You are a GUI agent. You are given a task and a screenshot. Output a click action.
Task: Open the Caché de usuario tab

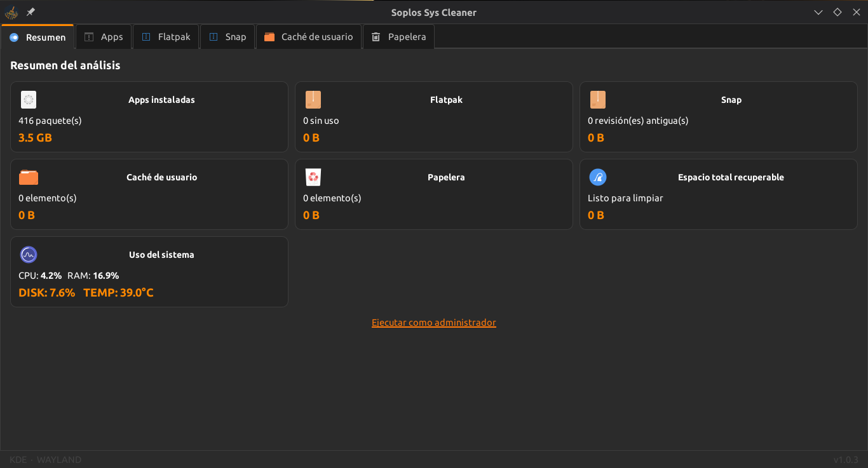coord(309,37)
